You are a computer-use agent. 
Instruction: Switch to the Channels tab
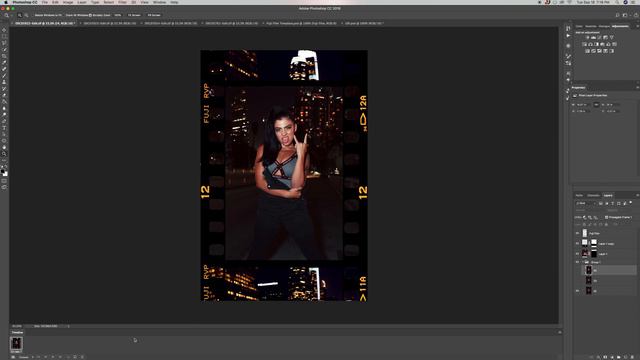pyautogui.click(x=593, y=196)
